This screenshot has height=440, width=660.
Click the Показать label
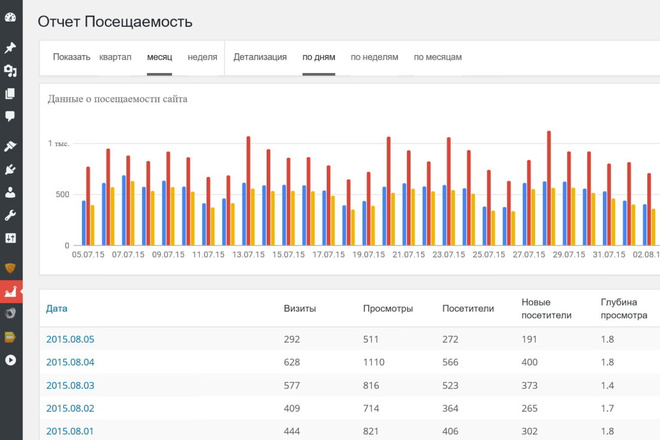(x=72, y=57)
